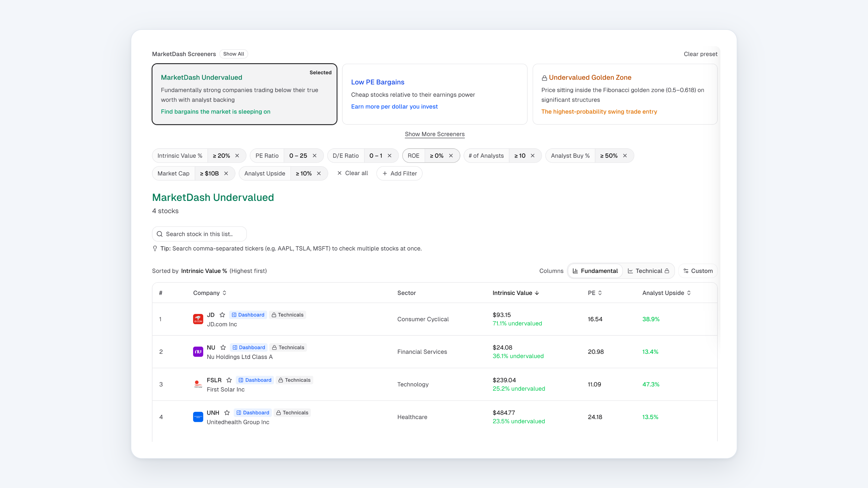This screenshot has height=488, width=868.
Task: Open locked Technicals for UNH
Action: click(x=292, y=413)
